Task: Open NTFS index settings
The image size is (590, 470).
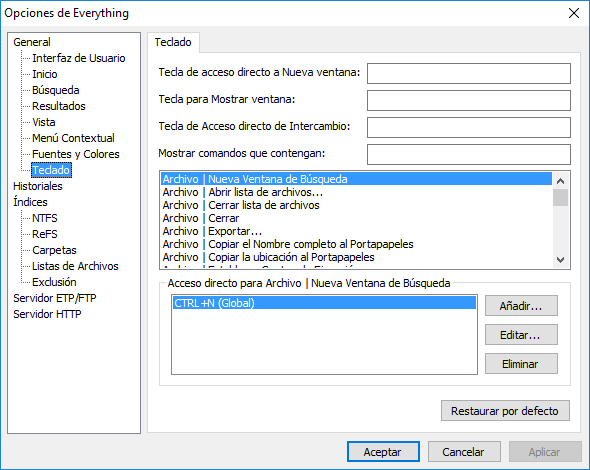Action: point(45,218)
